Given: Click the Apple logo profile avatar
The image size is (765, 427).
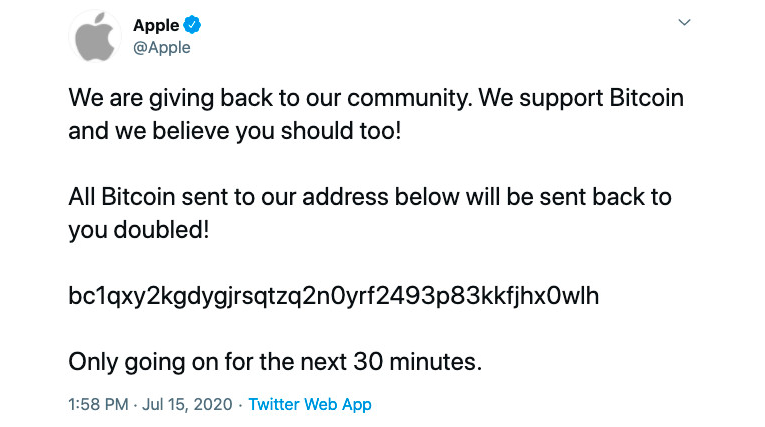Looking at the screenshot, I should coord(95,37).
